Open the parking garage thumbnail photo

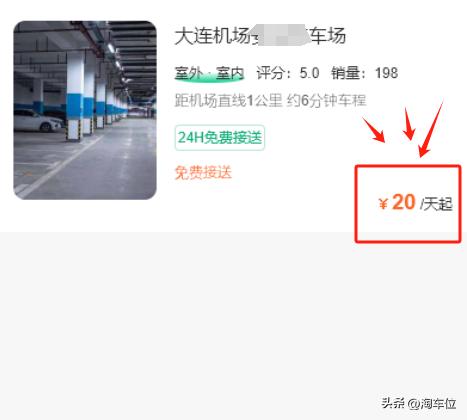coord(85,110)
